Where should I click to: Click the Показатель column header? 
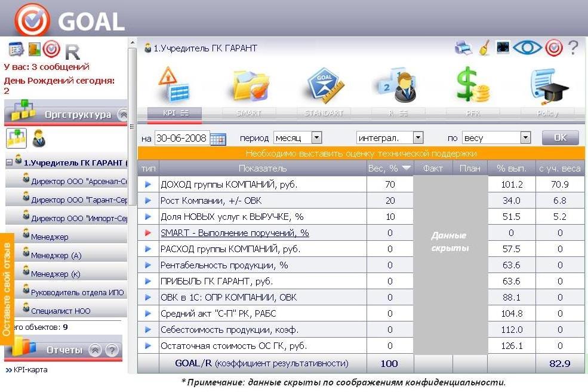click(x=263, y=169)
